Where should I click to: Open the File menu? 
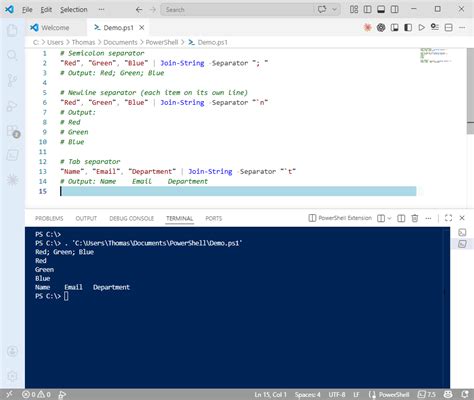pyautogui.click(x=27, y=10)
